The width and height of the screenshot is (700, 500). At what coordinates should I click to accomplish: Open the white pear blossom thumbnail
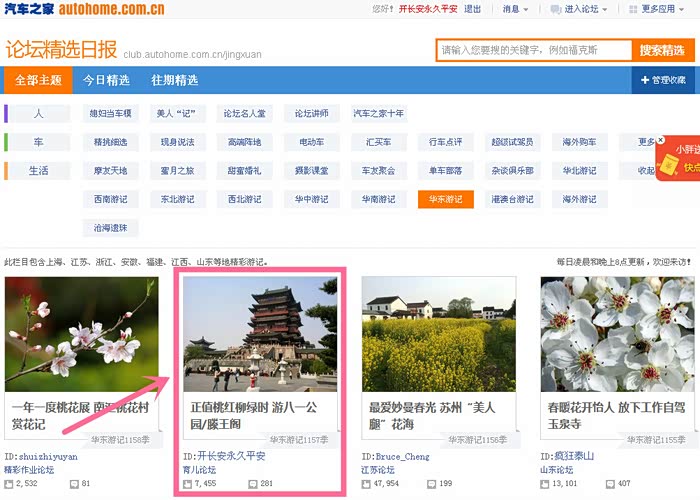[617, 334]
